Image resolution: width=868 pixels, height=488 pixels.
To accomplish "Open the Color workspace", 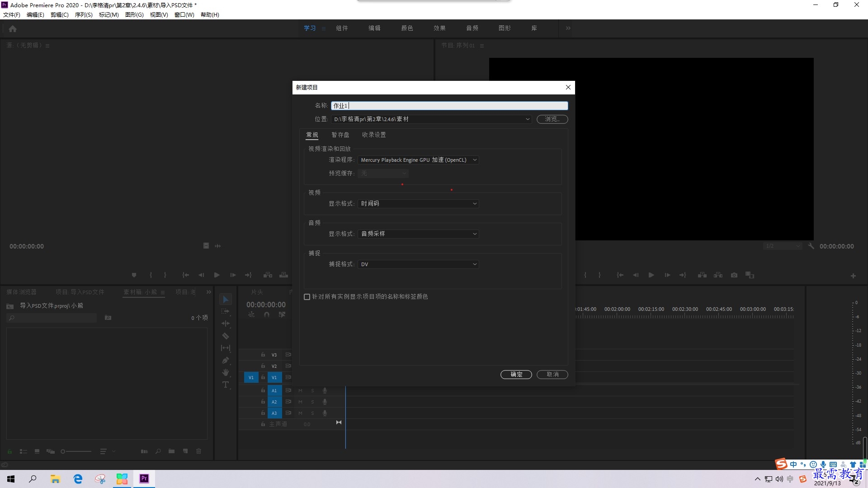I will [x=407, y=28].
